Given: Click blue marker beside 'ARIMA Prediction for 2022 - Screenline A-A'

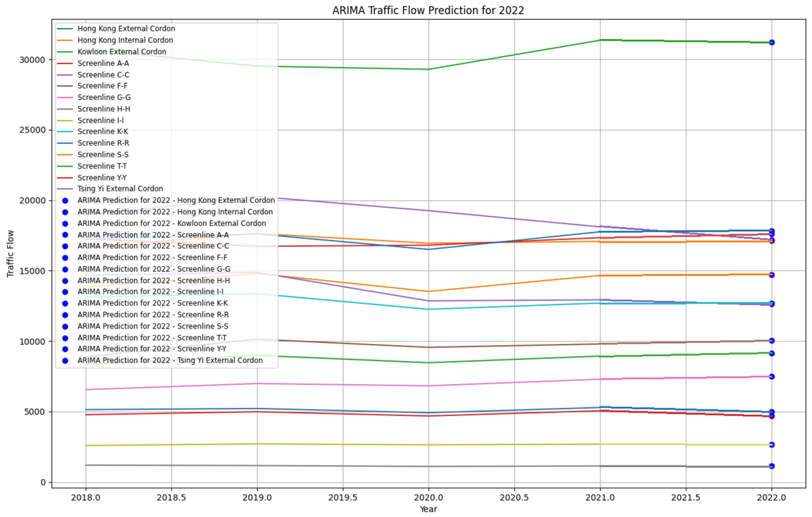Looking at the screenshot, I should [x=65, y=235].
